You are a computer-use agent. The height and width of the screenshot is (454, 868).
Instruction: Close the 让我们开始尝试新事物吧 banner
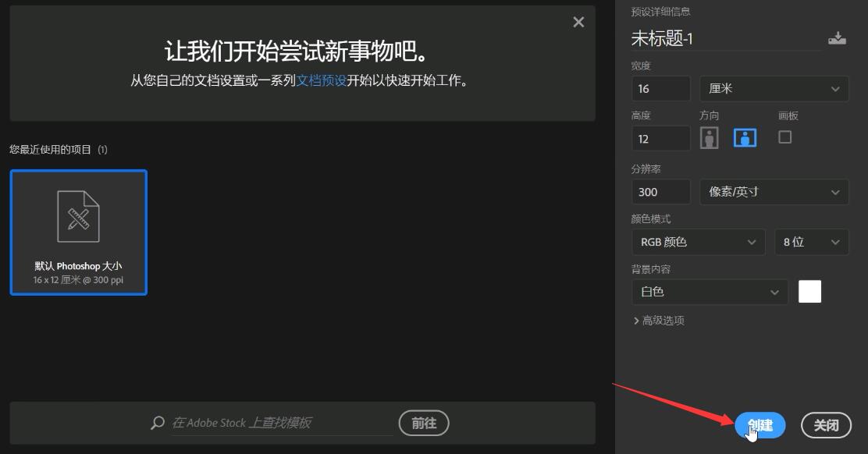[578, 22]
